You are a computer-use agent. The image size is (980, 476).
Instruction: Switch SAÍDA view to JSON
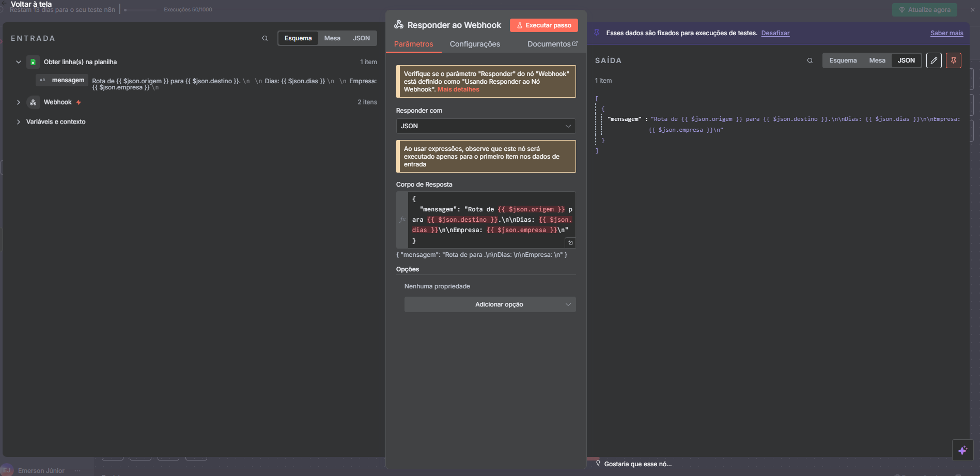point(906,60)
